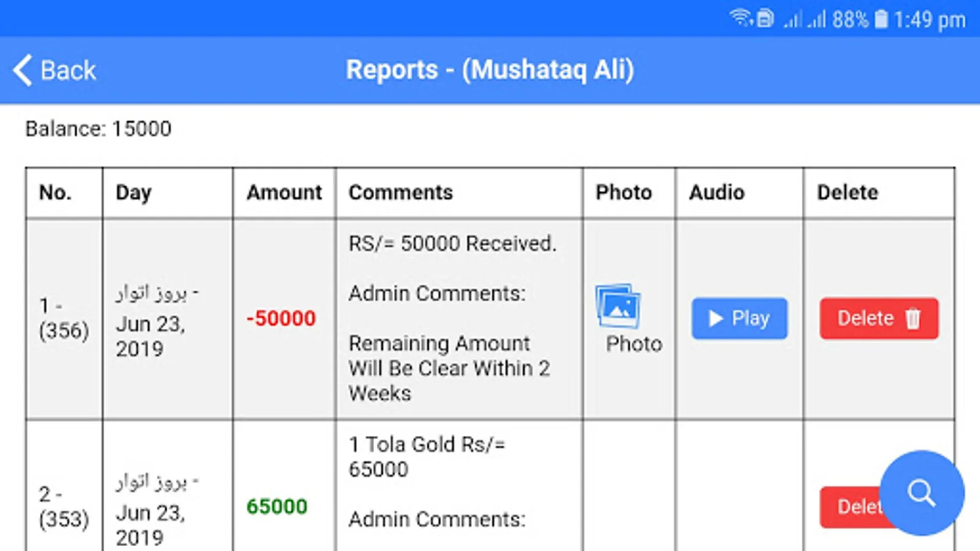Select the Day column header
The image size is (980, 551).
[x=134, y=193]
